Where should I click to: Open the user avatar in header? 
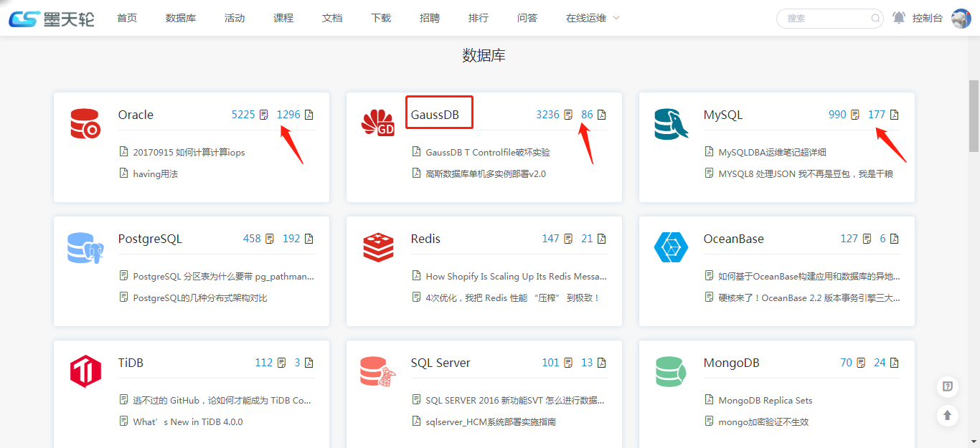[961, 18]
